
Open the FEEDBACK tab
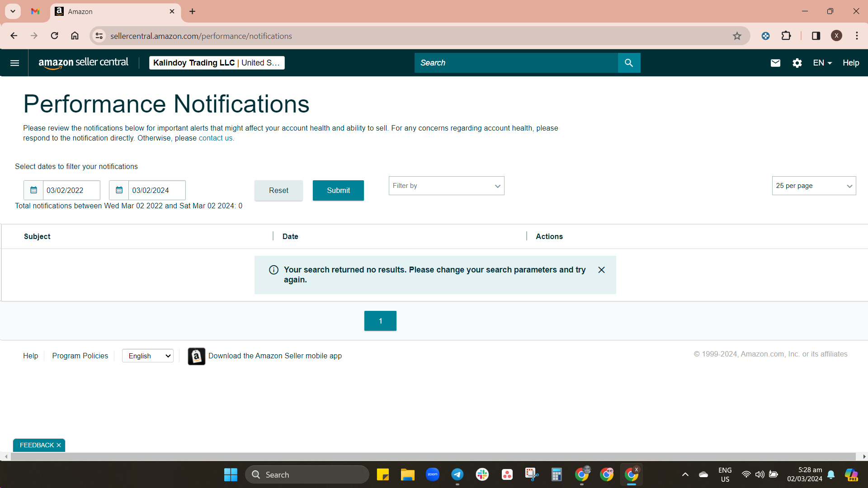click(x=37, y=445)
